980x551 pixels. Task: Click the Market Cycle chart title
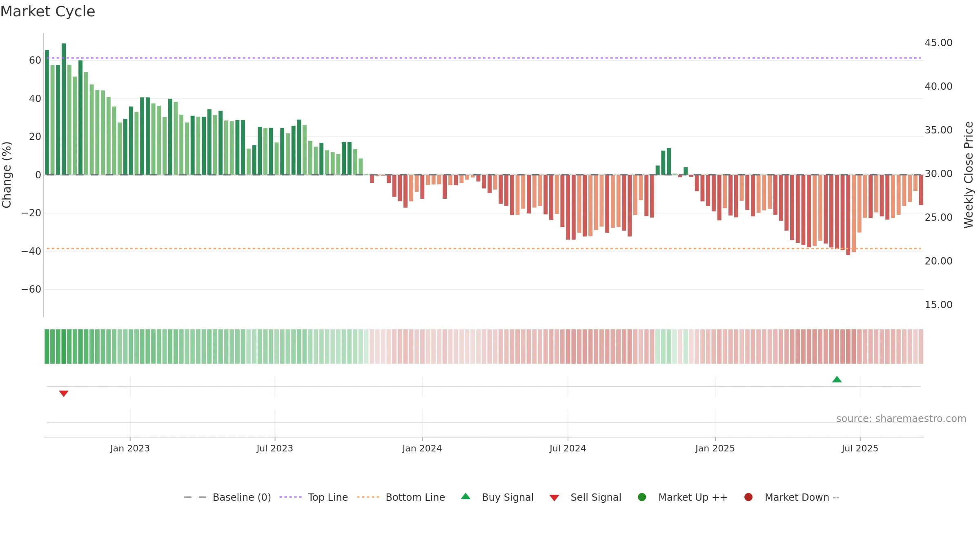pyautogui.click(x=48, y=11)
